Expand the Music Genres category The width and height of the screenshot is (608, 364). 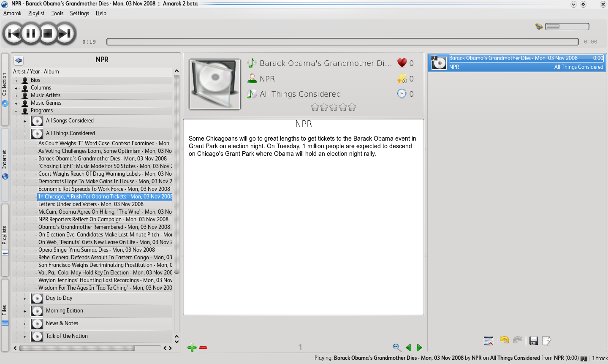[16, 103]
